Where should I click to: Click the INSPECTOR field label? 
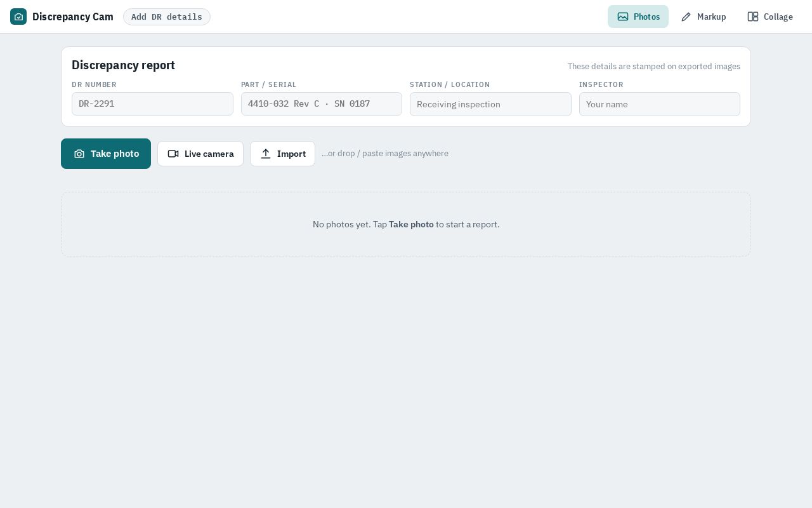point(601,84)
